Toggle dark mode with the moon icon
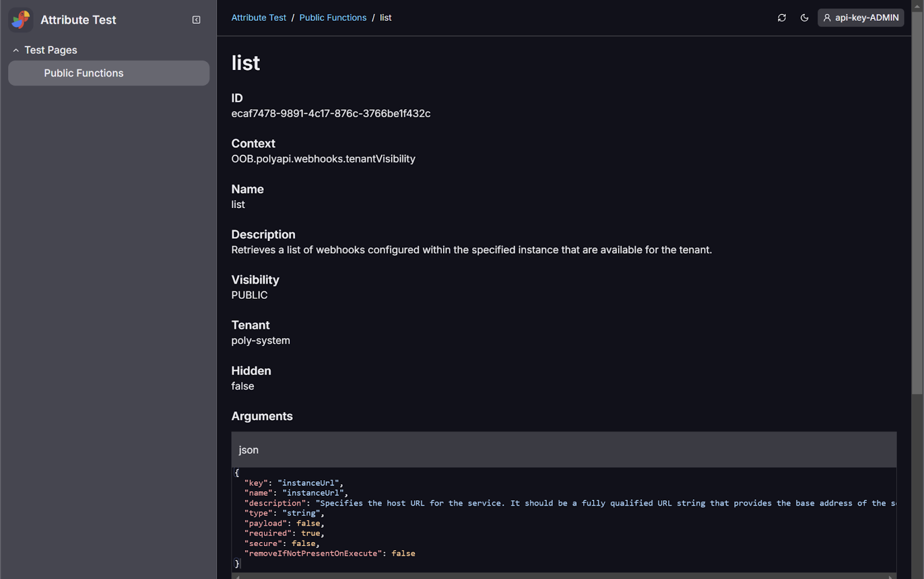The height and width of the screenshot is (579, 924). click(804, 18)
